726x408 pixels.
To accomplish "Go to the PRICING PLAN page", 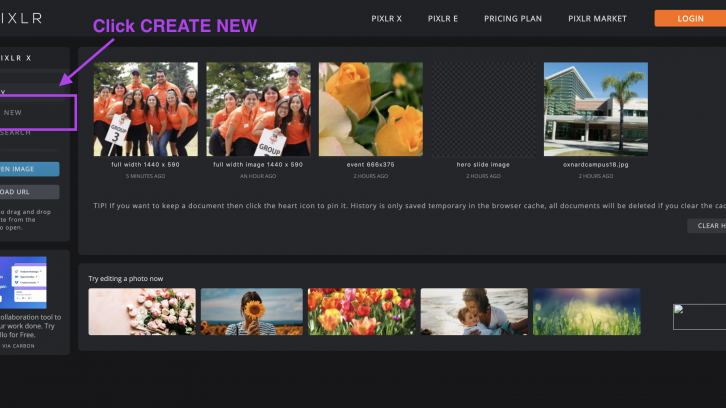I will [x=513, y=19].
